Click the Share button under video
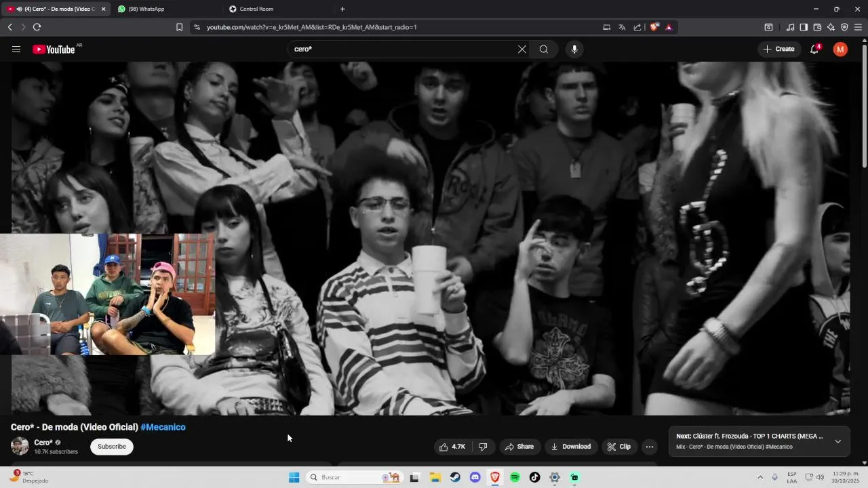Image resolution: width=868 pixels, height=488 pixels. point(519,447)
